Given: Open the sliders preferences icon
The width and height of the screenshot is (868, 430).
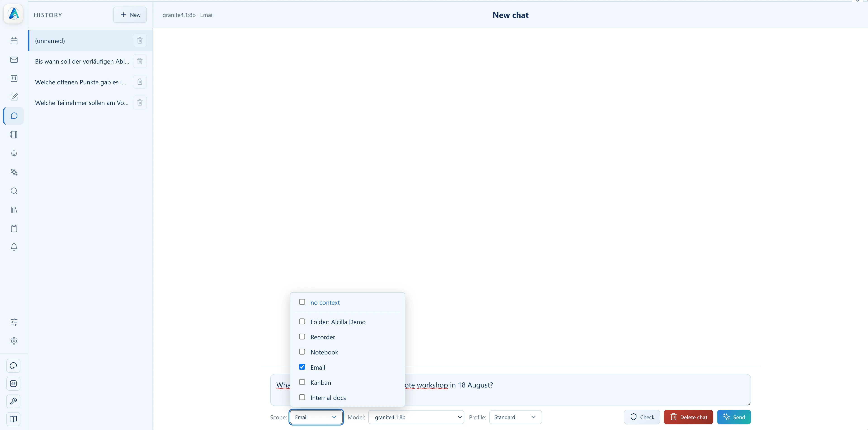Looking at the screenshot, I should (14, 322).
